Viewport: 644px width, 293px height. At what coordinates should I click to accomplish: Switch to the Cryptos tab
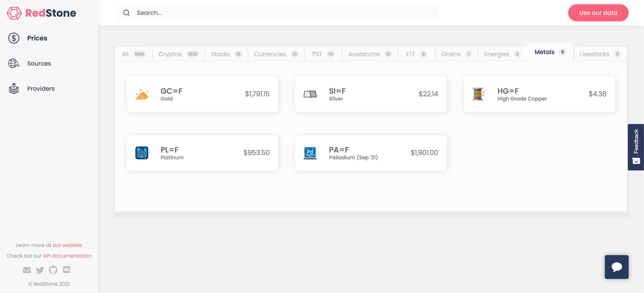coord(178,54)
